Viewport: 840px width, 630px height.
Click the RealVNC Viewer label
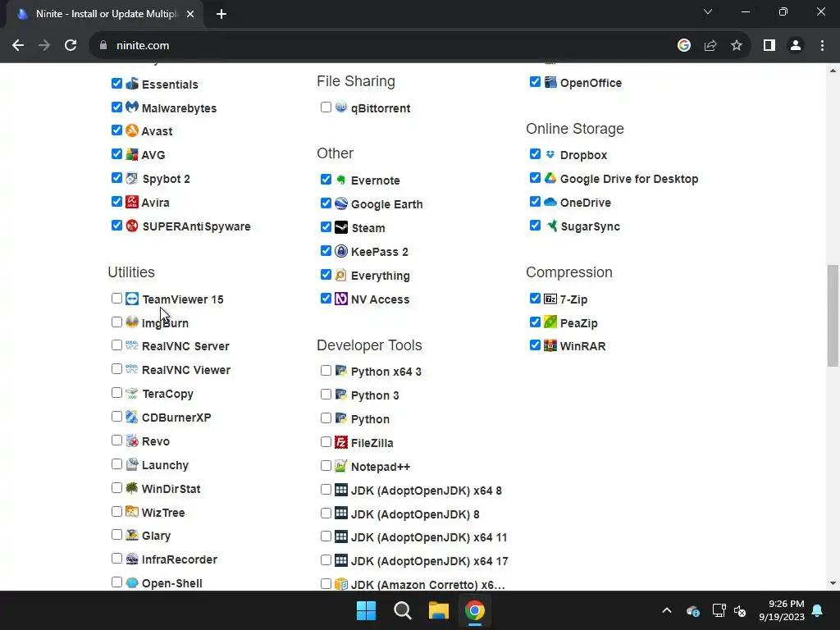click(186, 370)
